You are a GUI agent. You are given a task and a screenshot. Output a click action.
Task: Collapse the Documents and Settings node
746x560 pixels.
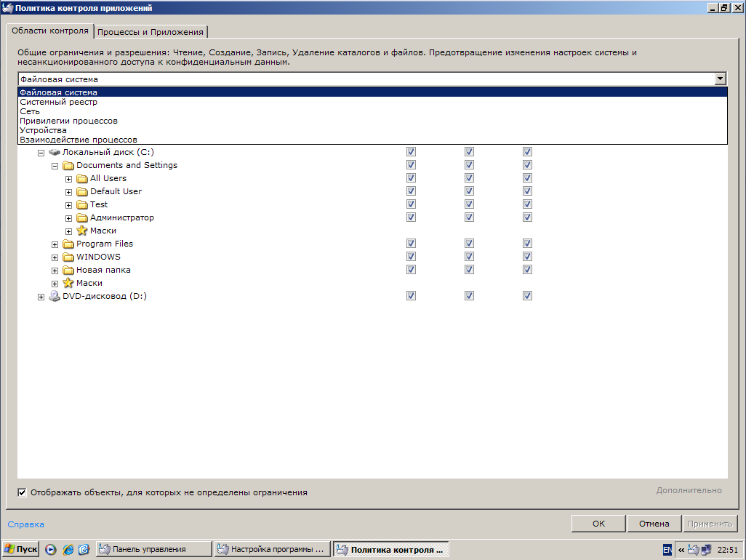tap(55, 166)
